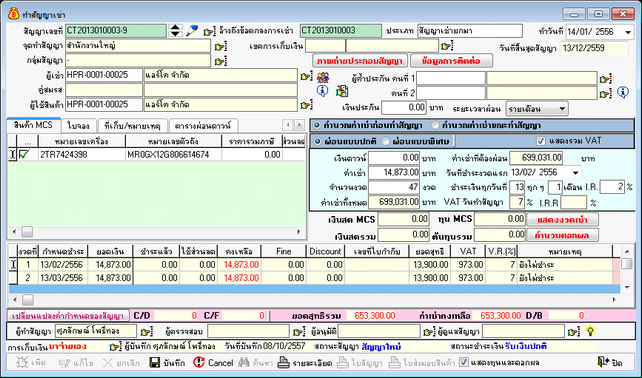Click tab strip scroll left arrow
Screen dimensions: 642x378
(288, 125)
